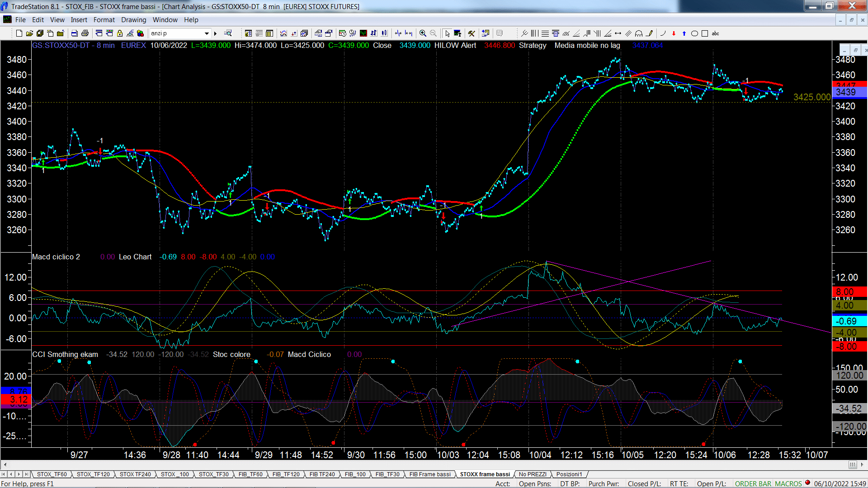The height and width of the screenshot is (488, 868).
Task: Click the hammer tools icon
Action: click(472, 33)
